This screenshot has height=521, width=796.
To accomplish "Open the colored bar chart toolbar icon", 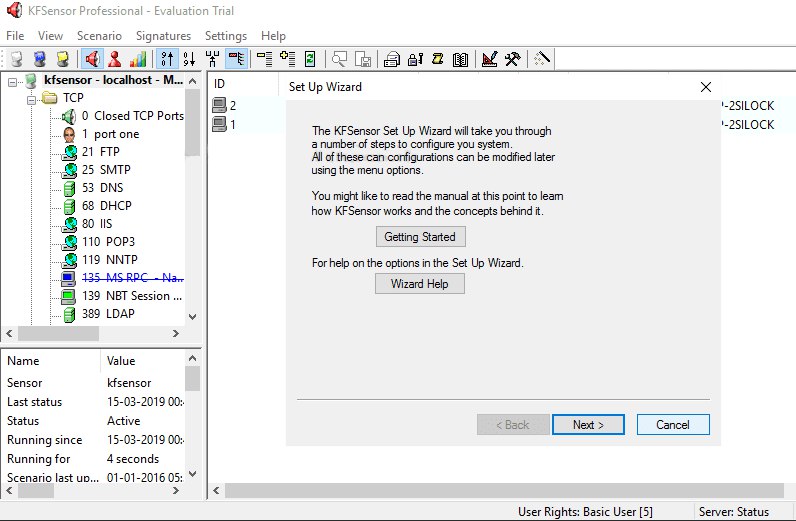I will click(x=138, y=59).
